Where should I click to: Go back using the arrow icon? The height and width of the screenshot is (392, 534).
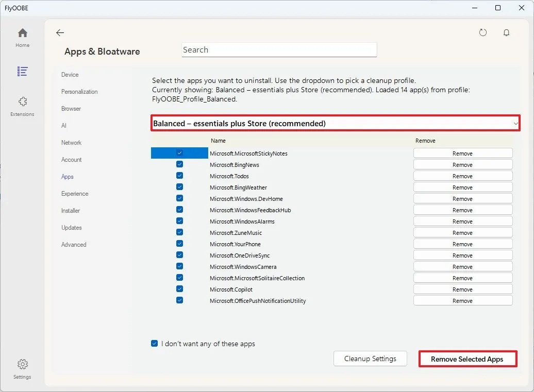60,32
